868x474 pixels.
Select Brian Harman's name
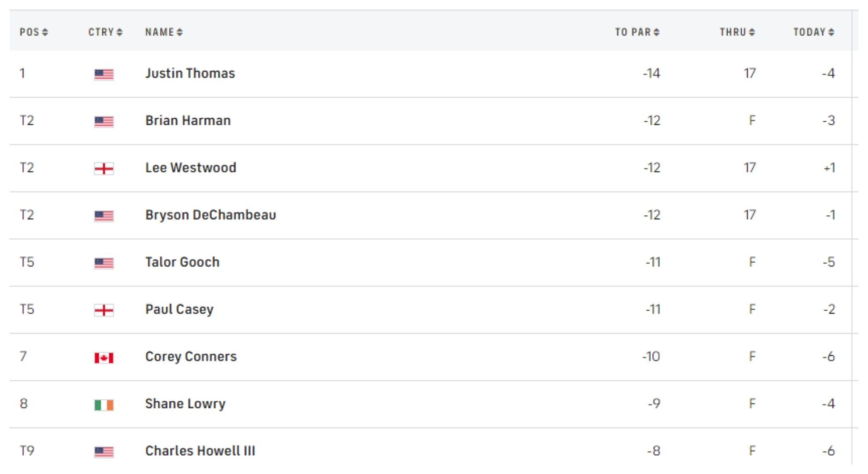(188, 120)
